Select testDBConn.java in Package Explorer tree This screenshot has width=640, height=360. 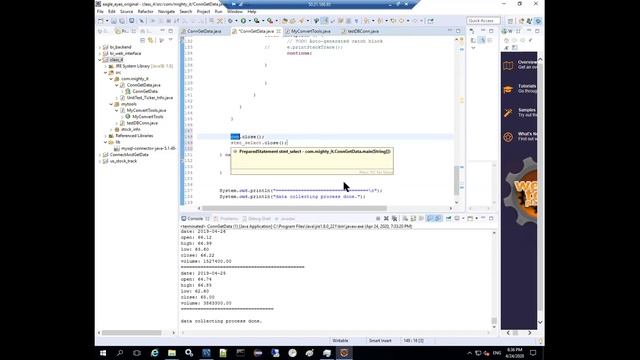[142, 123]
